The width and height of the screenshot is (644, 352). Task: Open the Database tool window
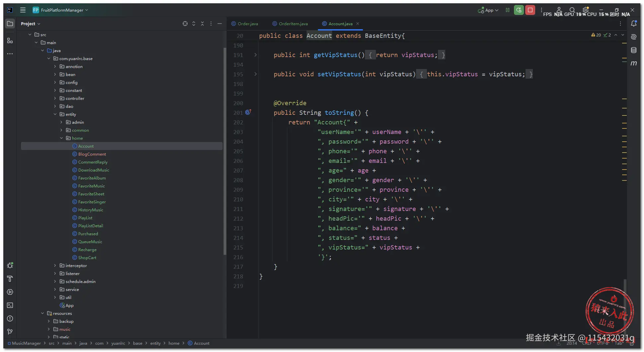pos(634,50)
